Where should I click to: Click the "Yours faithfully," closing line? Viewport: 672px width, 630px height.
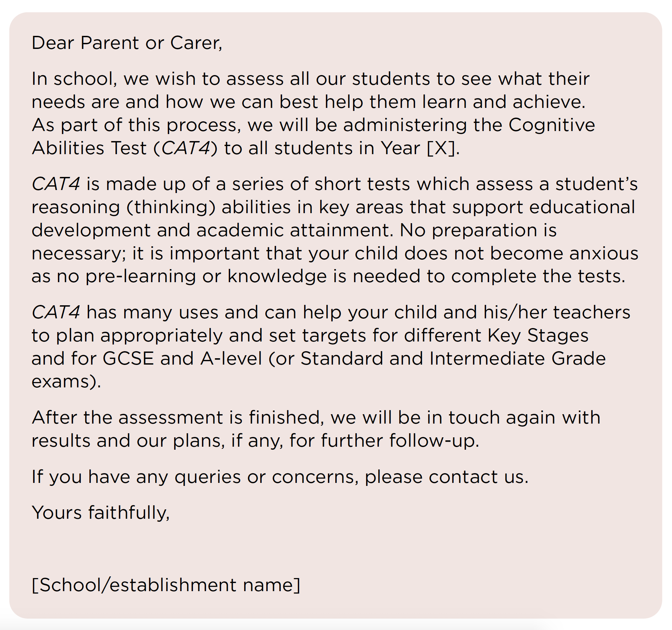(x=100, y=512)
